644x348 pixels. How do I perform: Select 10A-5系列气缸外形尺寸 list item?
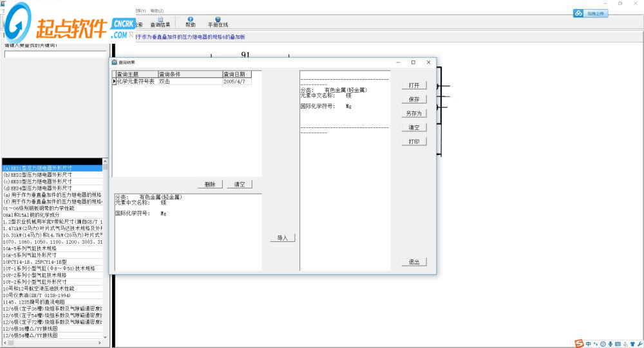pos(52,255)
